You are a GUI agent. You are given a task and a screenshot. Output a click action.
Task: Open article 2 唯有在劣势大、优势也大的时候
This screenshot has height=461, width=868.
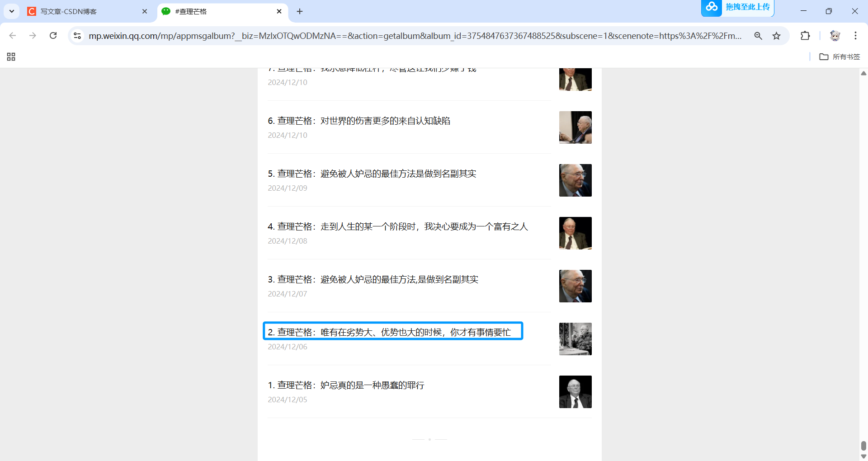(389, 332)
